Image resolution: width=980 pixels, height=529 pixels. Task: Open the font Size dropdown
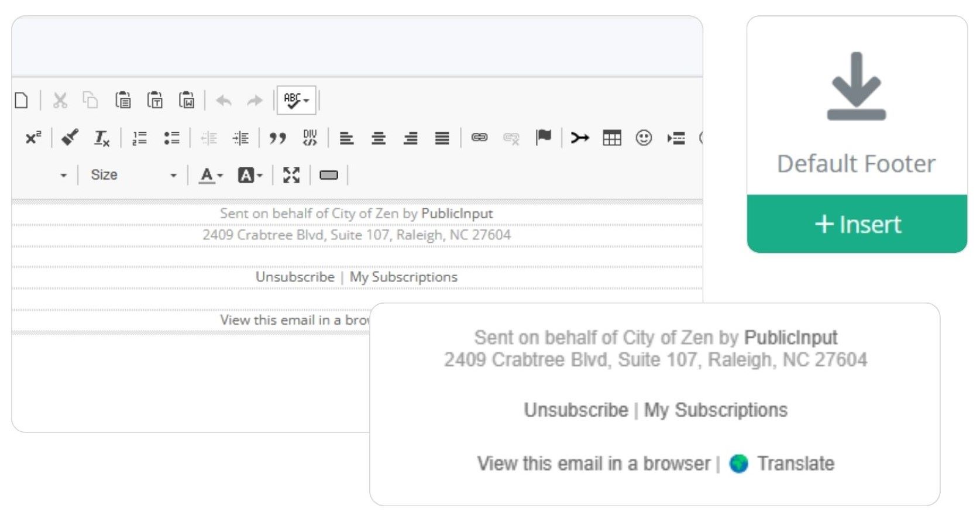[x=133, y=175]
